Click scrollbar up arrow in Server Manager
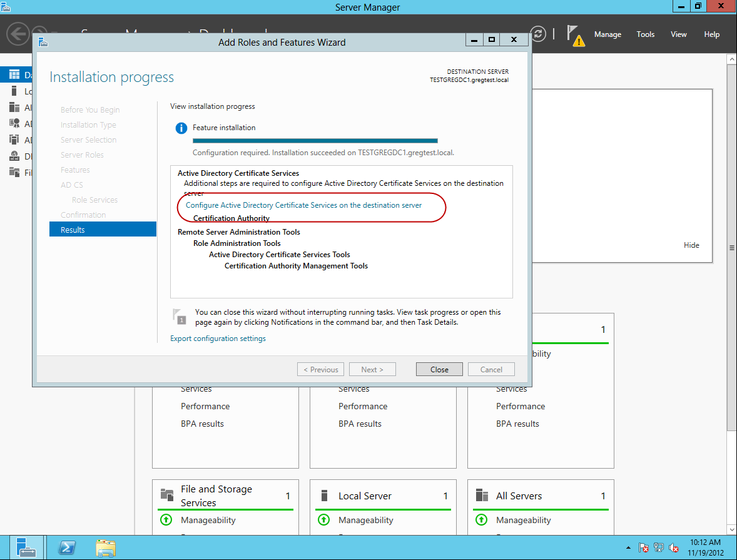The image size is (737, 560). click(731, 59)
